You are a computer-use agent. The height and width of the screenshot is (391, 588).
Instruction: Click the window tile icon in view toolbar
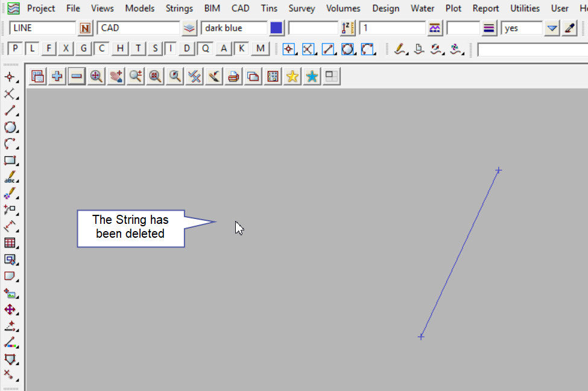click(x=331, y=77)
